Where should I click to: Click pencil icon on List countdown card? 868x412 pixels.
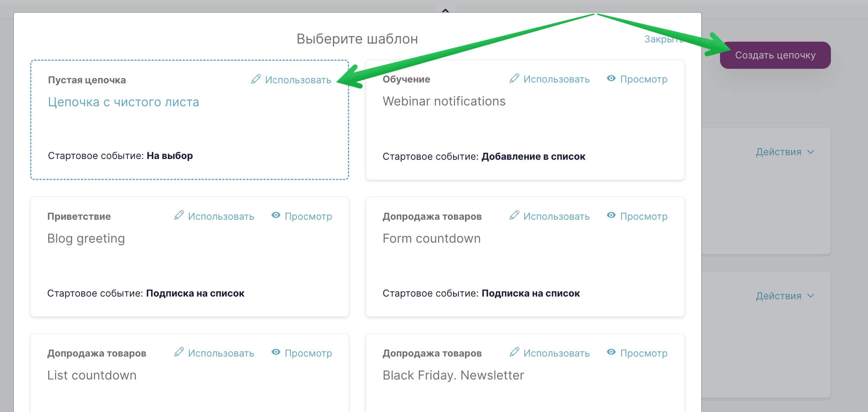(x=179, y=352)
